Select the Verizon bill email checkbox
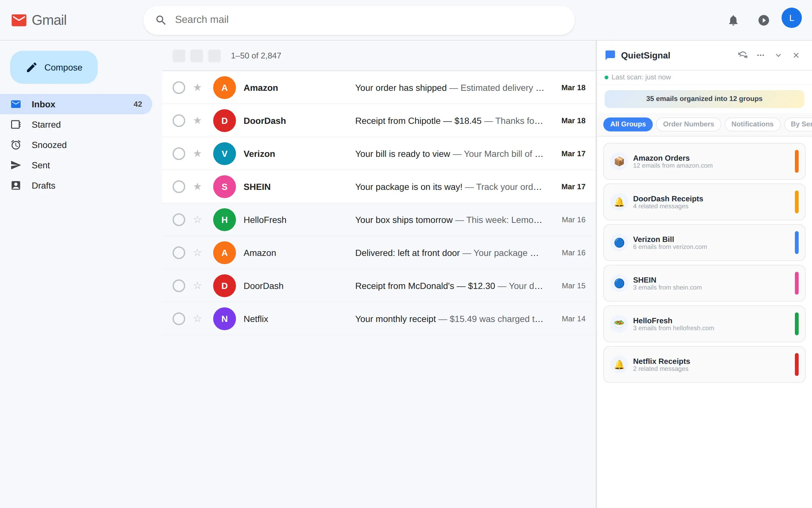812x508 pixels. point(179,154)
